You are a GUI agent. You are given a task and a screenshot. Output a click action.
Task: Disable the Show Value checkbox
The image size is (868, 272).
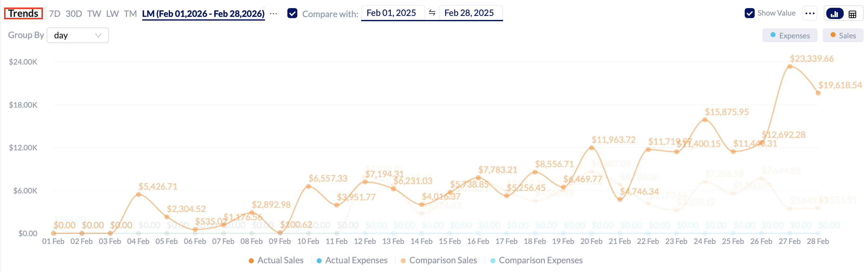click(749, 13)
